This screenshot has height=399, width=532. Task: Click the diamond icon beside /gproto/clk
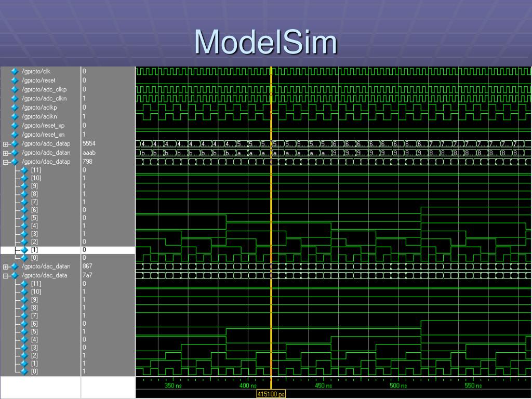point(14,71)
